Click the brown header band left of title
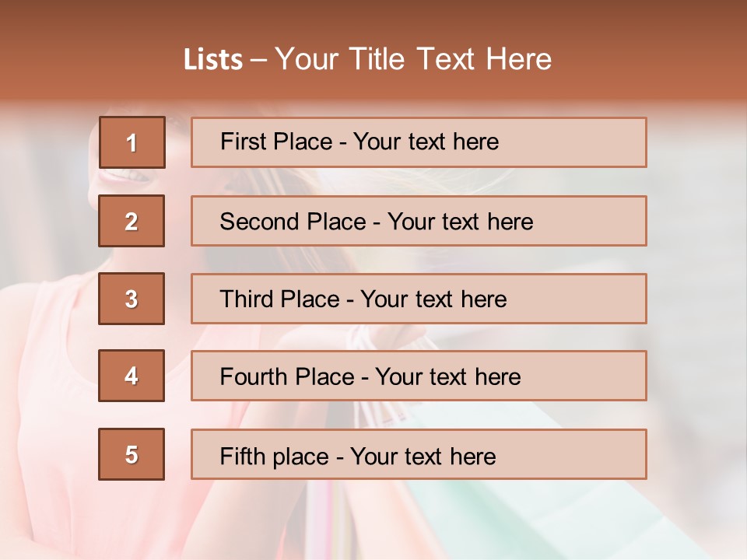Screen dimensions: 747x560 click(x=90, y=52)
